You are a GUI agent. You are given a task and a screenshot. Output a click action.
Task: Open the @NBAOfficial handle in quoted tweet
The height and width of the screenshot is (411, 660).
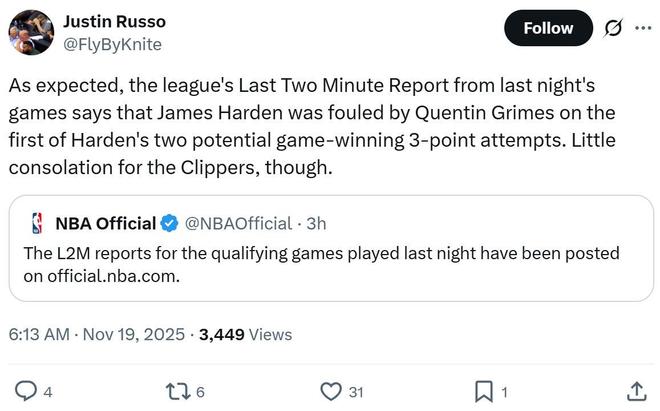[239, 223]
